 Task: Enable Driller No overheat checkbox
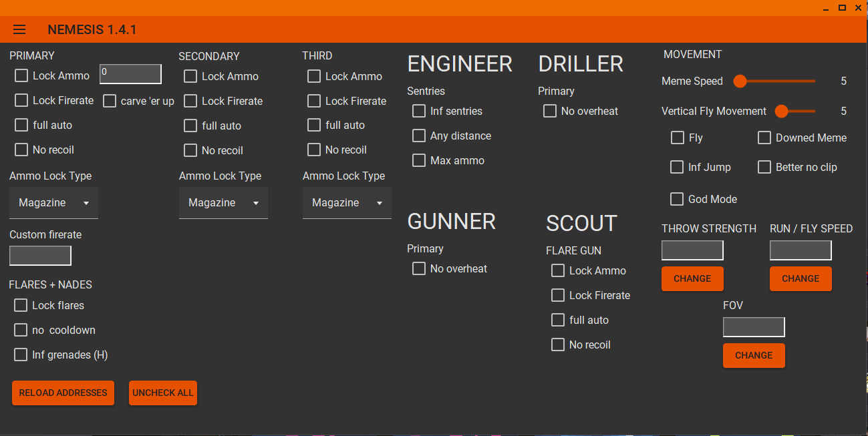pyautogui.click(x=550, y=111)
